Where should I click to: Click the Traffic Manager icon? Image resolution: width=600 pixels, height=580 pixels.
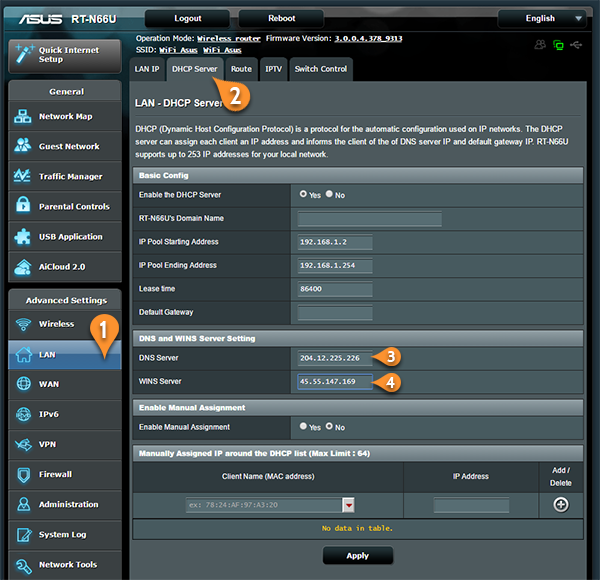coord(23,176)
